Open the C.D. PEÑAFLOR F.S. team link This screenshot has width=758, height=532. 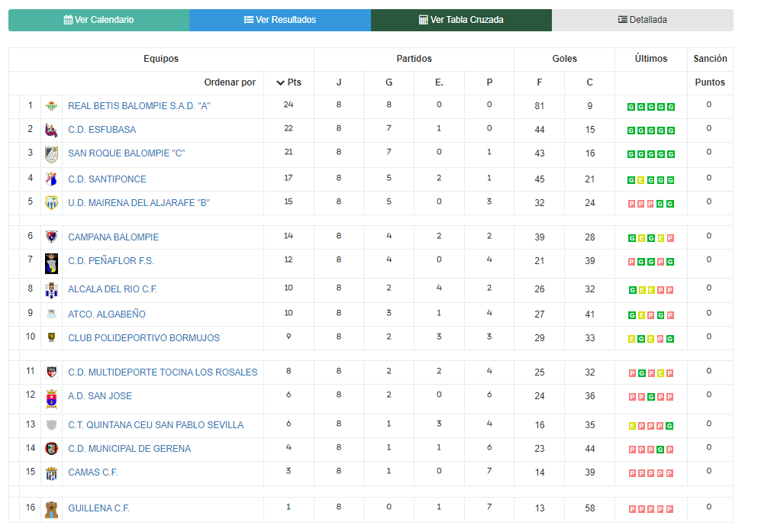pos(111,261)
